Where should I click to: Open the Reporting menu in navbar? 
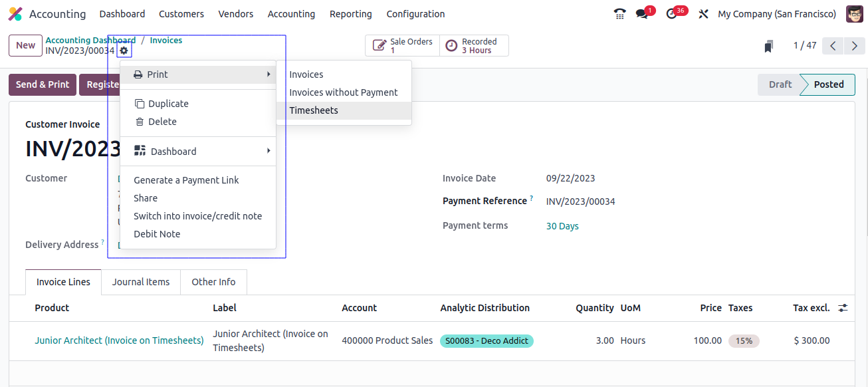tap(350, 14)
